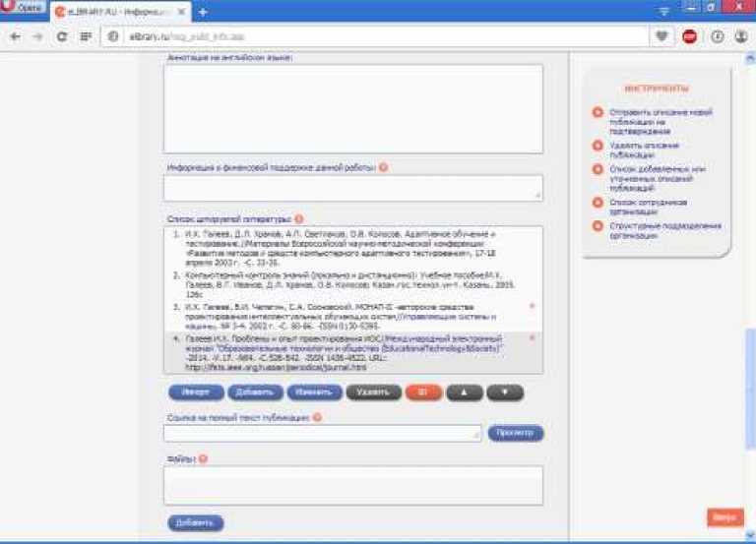Viewport: 756px width, 544px height.
Task: Open 'Структурные подразделения организации' link
Action: (665, 230)
